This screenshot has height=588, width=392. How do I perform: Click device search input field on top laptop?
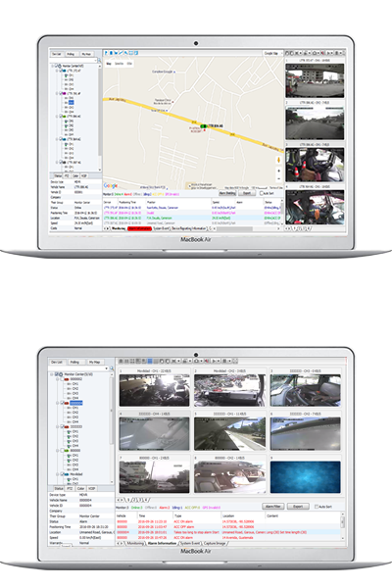pos(73,60)
